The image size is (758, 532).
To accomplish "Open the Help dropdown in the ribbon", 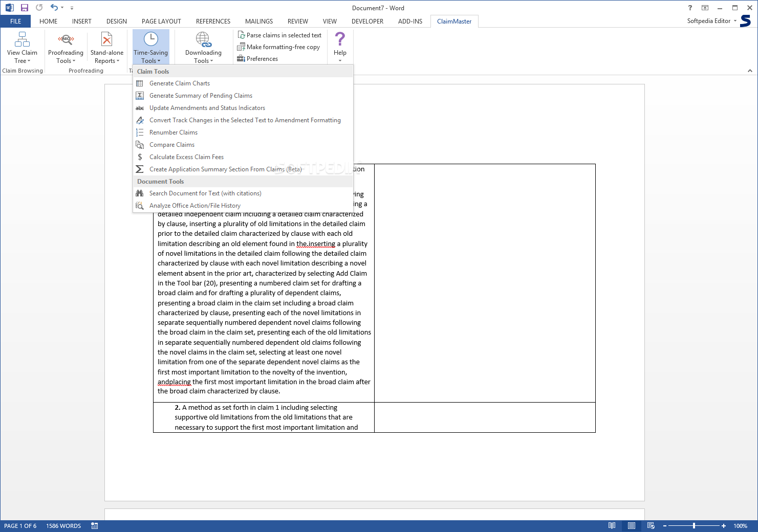I will click(x=340, y=47).
